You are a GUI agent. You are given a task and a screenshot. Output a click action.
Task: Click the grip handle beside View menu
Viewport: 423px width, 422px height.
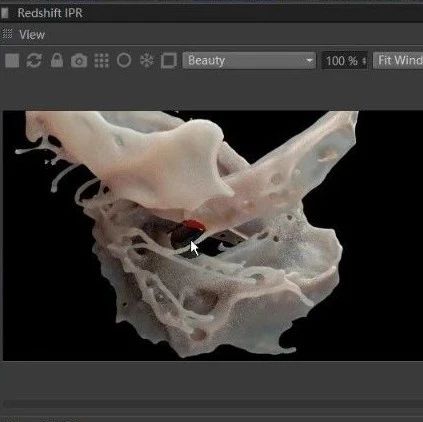[x=7, y=34]
